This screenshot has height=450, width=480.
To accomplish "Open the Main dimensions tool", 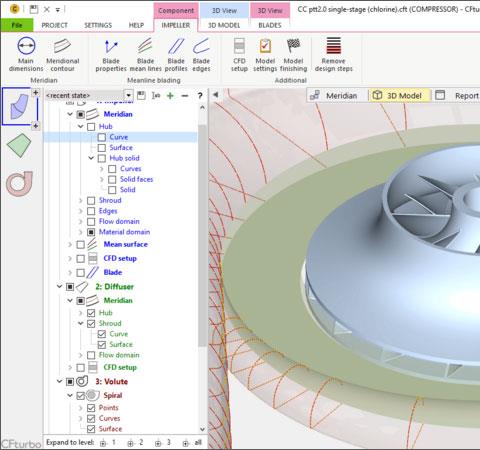I will pos(26,54).
